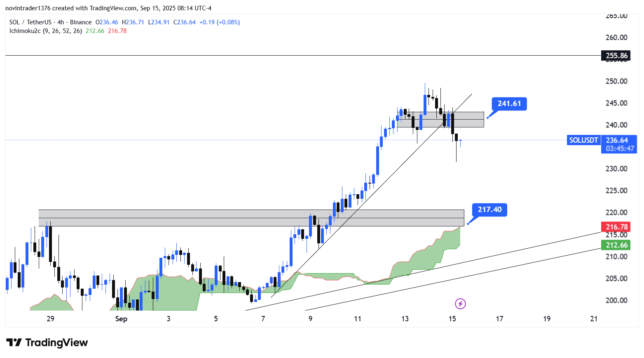Click the red 216.78 axis price label
The height and width of the screenshot is (358, 644).
pyautogui.click(x=616, y=227)
